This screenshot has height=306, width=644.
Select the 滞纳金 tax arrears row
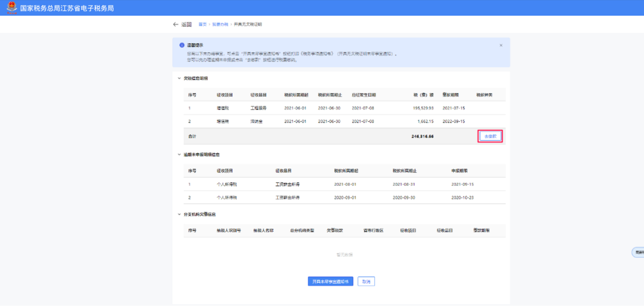tap(344, 121)
